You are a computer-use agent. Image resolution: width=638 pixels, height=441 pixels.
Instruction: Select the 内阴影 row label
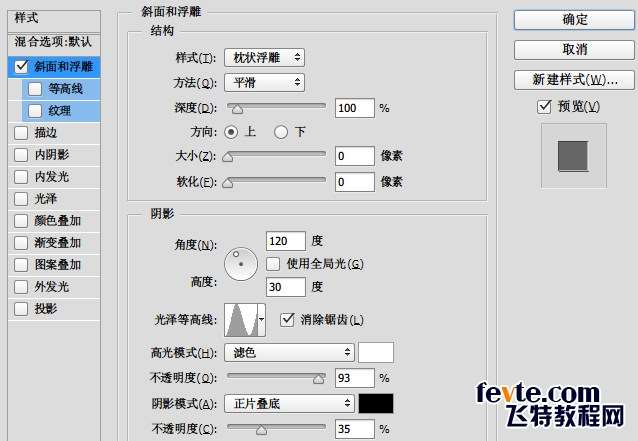(x=52, y=155)
